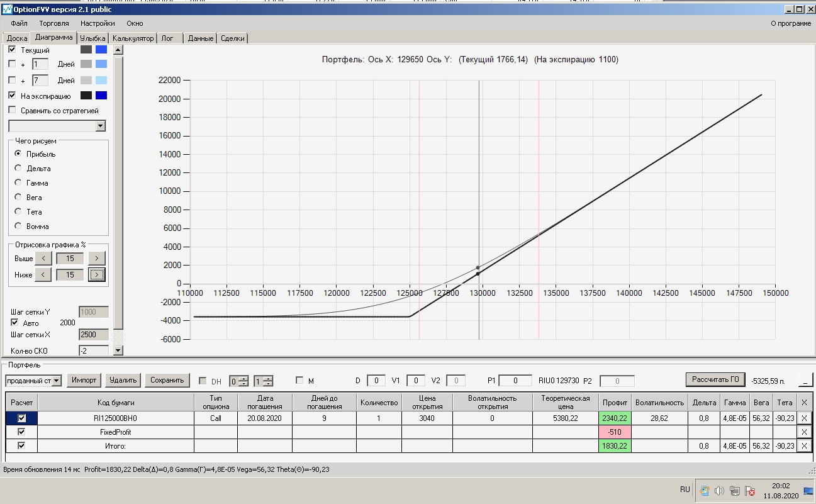Click the X delete icon in the RI125000BH0 row
Image resolution: width=816 pixels, height=504 pixels.
click(803, 418)
